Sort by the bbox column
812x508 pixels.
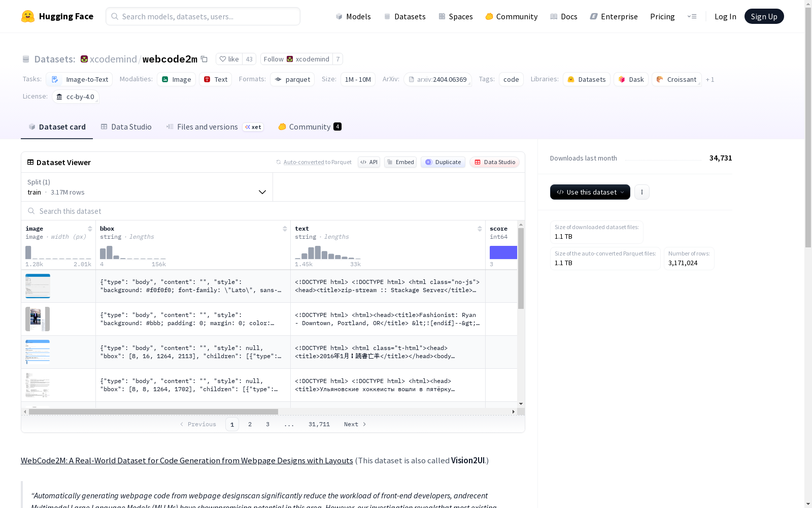point(285,229)
